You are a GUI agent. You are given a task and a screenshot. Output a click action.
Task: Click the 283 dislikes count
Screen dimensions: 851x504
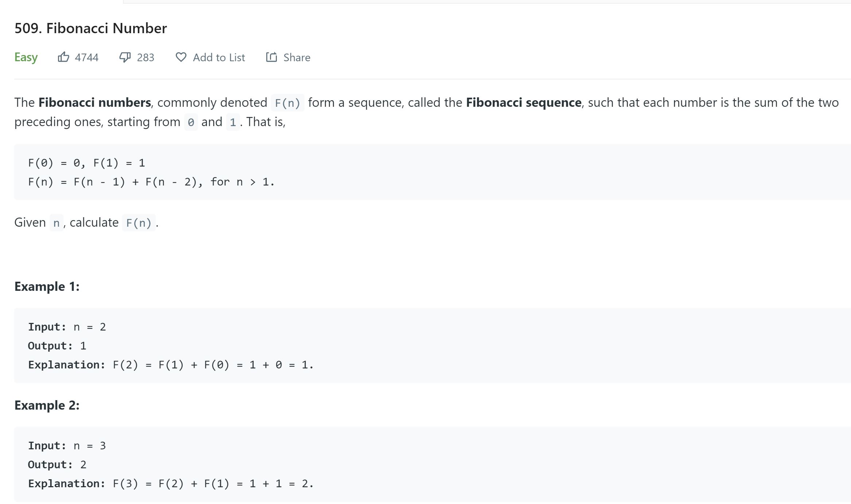point(146,58)
